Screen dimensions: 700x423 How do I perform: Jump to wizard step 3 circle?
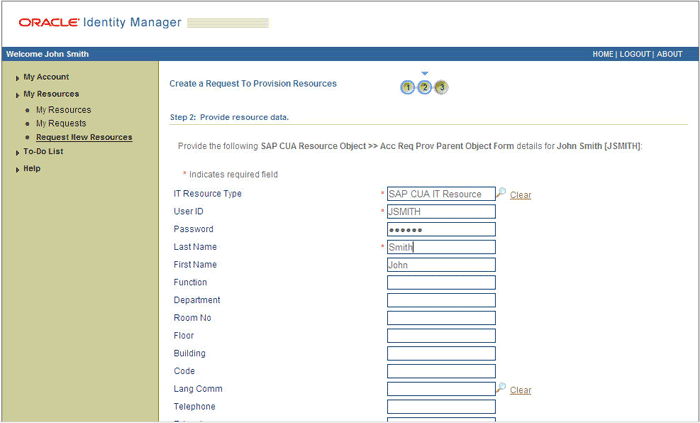pyautogui.click(x=442, y=87)
